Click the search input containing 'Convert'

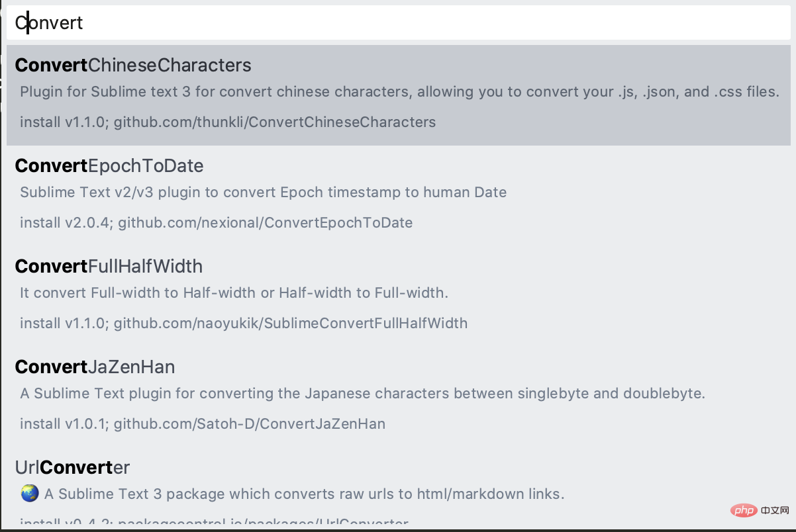point(398,23)
